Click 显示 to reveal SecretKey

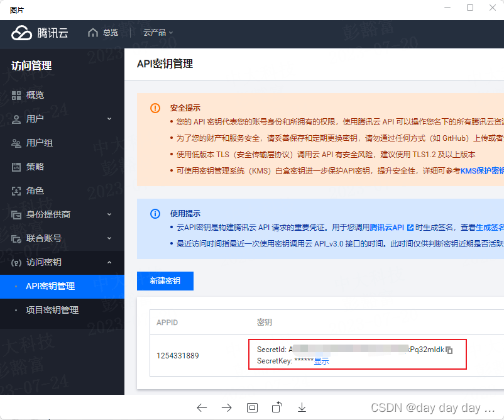321,361
